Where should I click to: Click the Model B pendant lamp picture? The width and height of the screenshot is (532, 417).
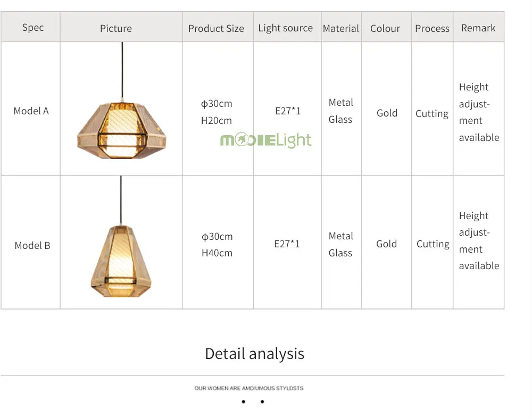coord(121,237)
